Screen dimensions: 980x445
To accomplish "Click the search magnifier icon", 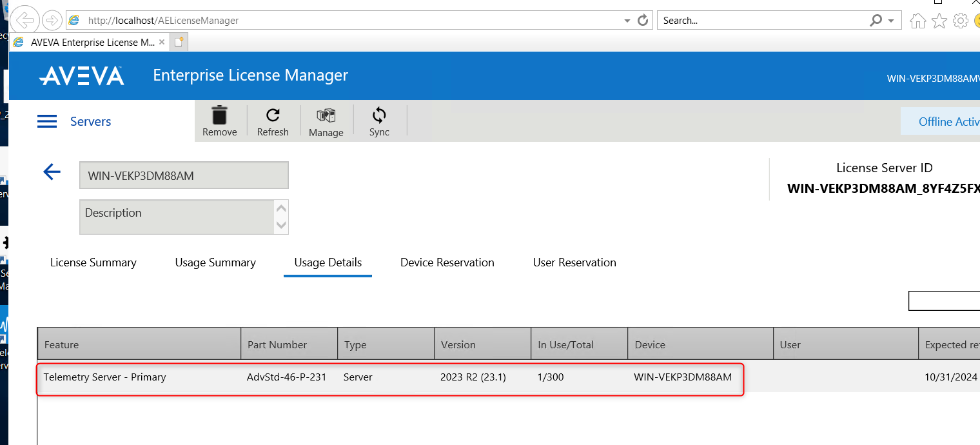I will tap(876, 21).
